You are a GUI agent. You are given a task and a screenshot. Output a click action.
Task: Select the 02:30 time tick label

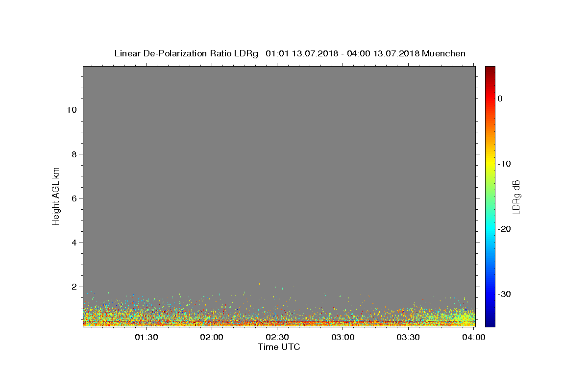point(277,338)
